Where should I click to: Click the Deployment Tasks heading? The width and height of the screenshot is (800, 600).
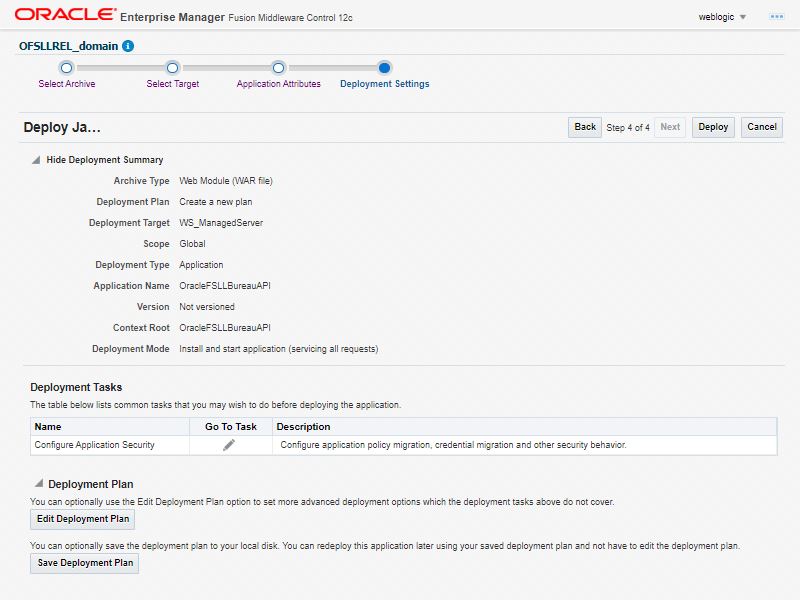(x=76, y=387)
